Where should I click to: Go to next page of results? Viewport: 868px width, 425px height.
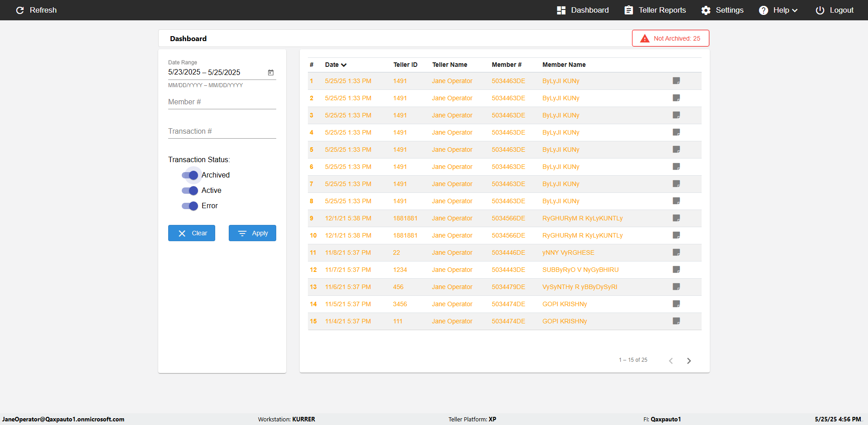pos(689,360)
